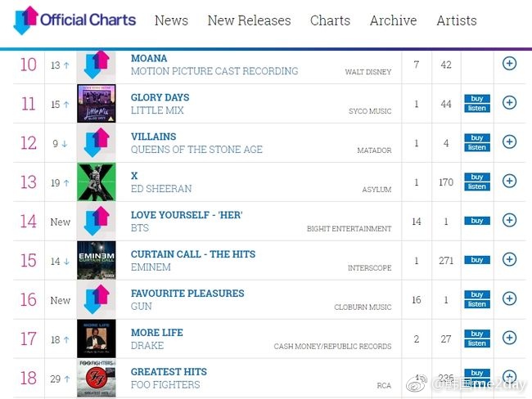
Task: Open the News menu item
Action: [171, 20]
